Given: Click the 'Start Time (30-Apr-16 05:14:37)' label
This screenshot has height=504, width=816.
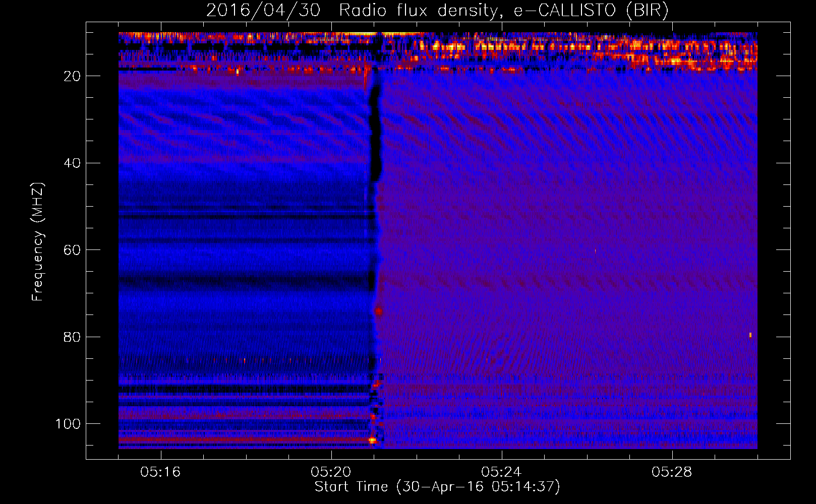Looking at the screenshot, I should coord(437,487).
